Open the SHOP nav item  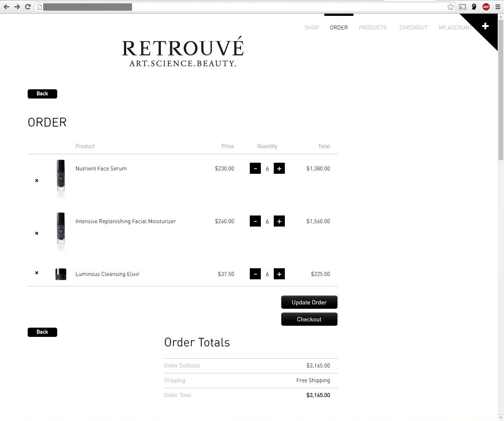[x=312, y=28]
